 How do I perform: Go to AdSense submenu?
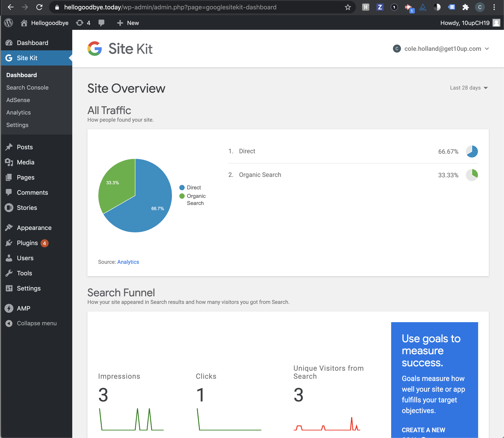click(18, 100)
